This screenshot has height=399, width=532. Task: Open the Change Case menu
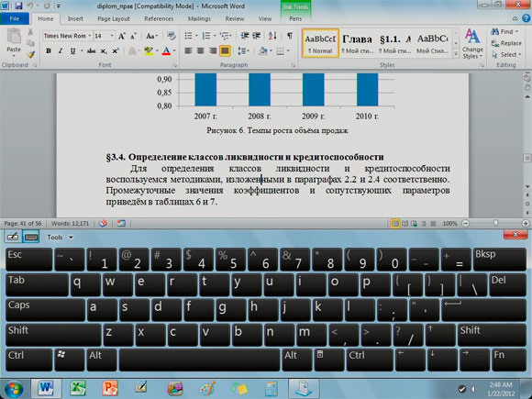[x=151, y=36]
